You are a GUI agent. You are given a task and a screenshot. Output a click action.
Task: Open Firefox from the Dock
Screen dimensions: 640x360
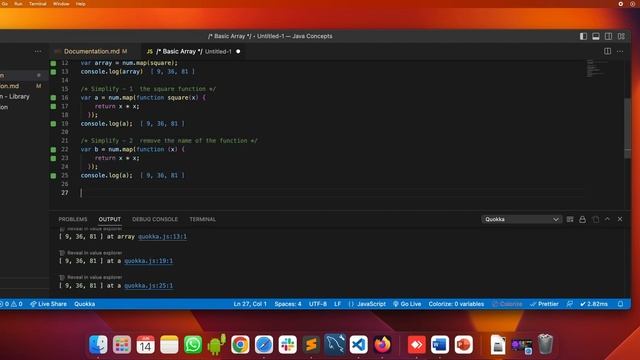pos(382,345)
